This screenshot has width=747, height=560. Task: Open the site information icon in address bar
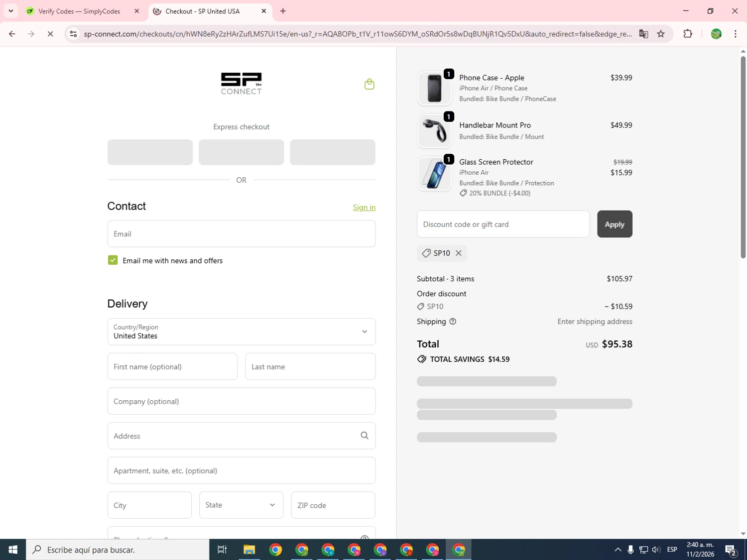click(x=73, y=34)
